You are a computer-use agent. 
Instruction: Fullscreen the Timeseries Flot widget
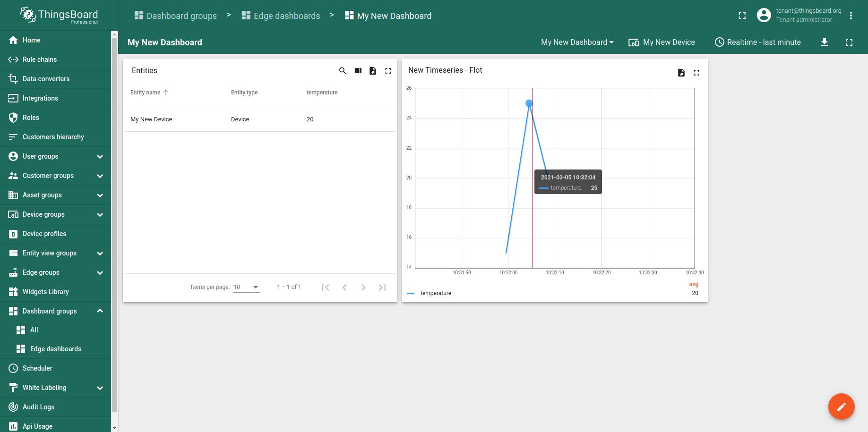(x=696, y=73)
